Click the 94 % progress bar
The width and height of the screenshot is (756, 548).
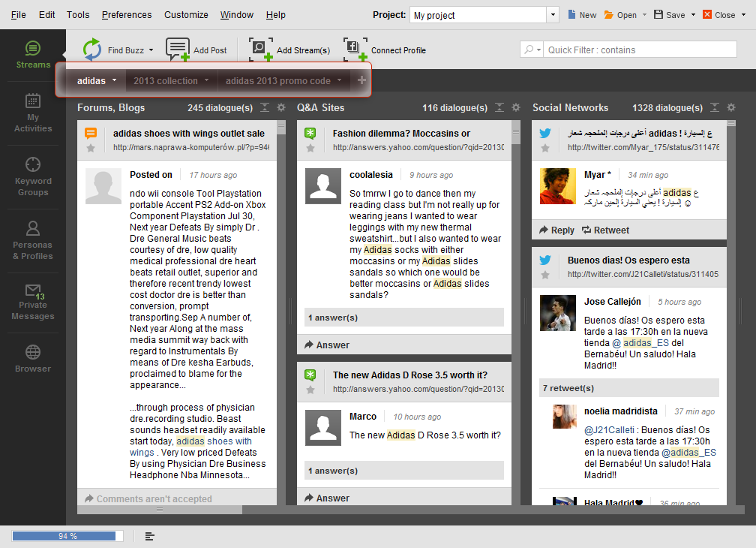click(67, 536)
